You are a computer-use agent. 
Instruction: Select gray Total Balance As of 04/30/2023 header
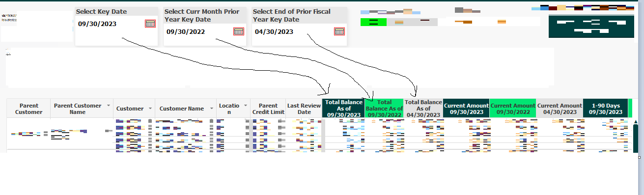(x=423, y=109)
